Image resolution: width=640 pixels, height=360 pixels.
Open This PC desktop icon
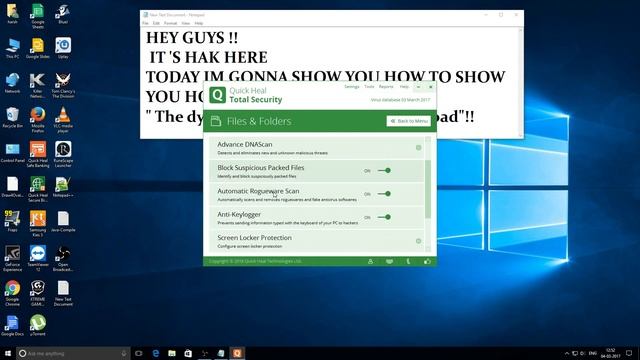(x=12, y=48)
